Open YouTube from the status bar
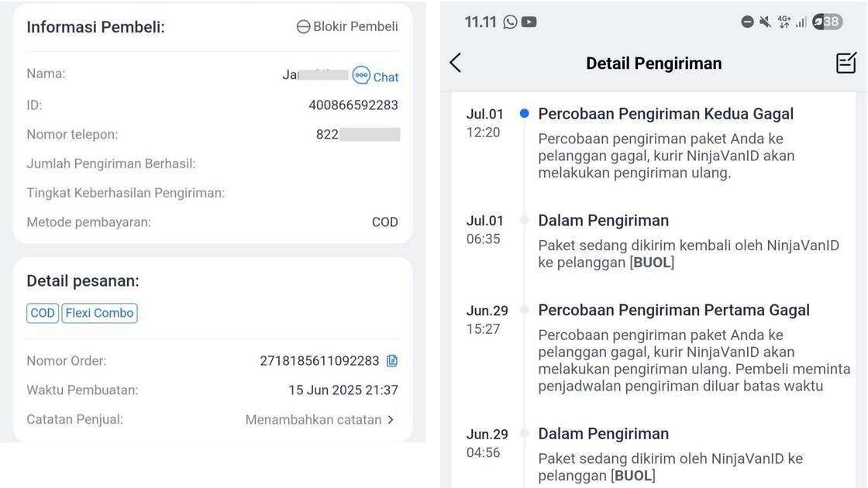Image resolution: width=868 pixels, height=488 pixels. pyautogui.click(x=529, y=22)
